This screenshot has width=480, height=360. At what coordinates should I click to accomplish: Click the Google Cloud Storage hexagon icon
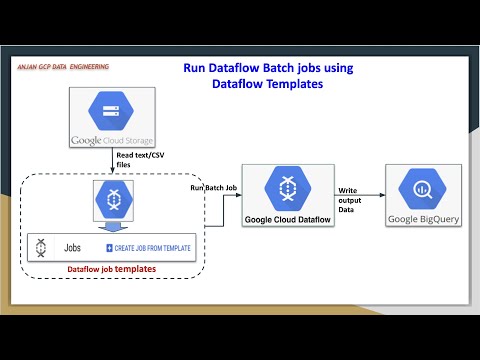click(x=111, y=111)
